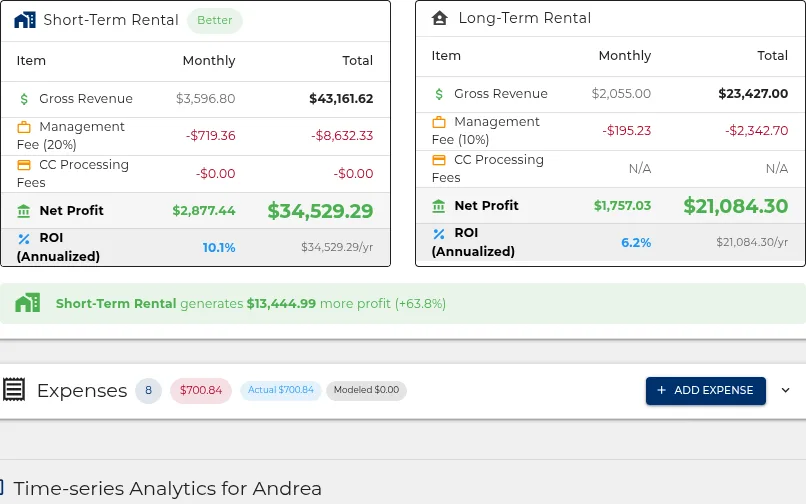The width and height of the screenshot is (806, 504).
Task: Click the bank icon beside Long-Term Net Profit
Action: (x=438, y=206)
